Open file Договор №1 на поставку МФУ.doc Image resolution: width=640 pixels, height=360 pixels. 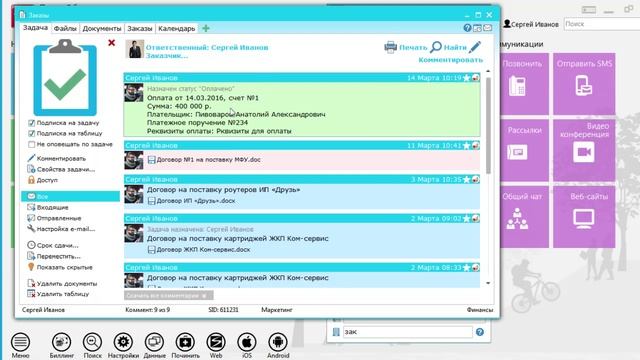pos(204,160)
